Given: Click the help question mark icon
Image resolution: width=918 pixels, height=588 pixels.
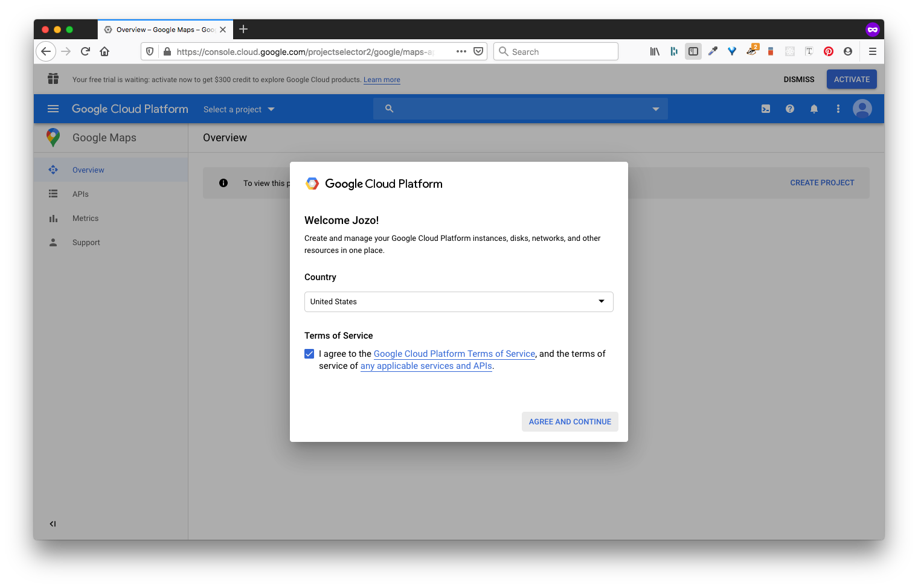Looking at the screenshot, I should [789, 109].
